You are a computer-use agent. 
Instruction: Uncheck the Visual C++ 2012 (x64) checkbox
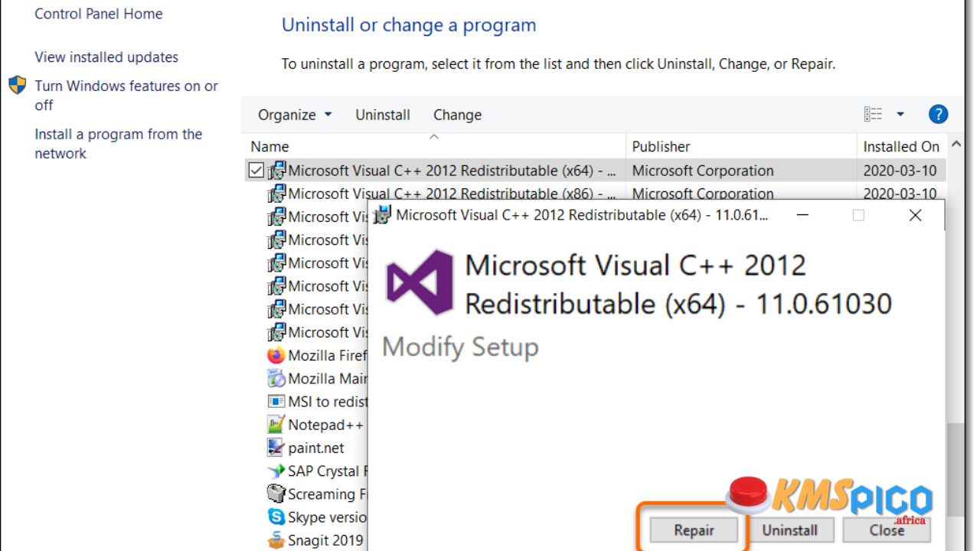click(256, 171)
